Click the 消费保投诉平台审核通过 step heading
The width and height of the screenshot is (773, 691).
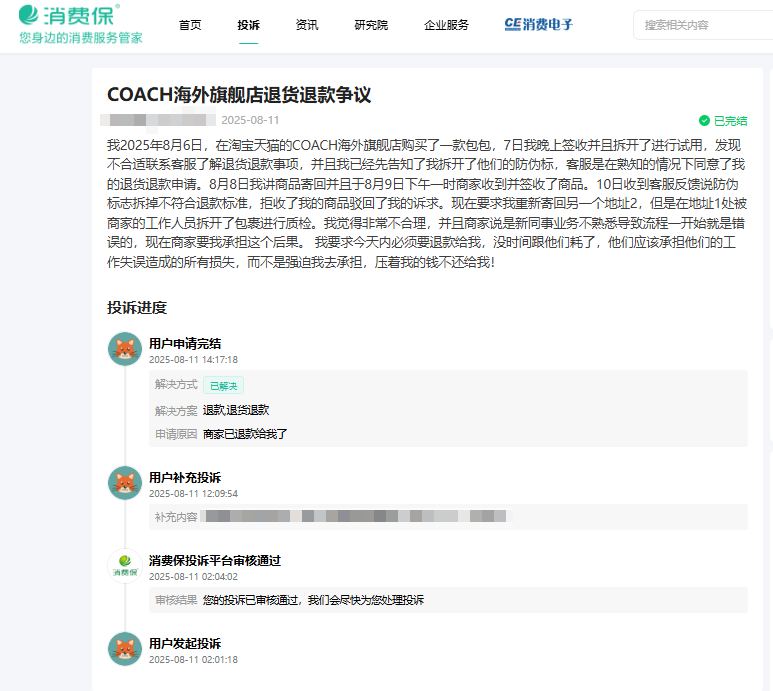click(x=215, y=561)
